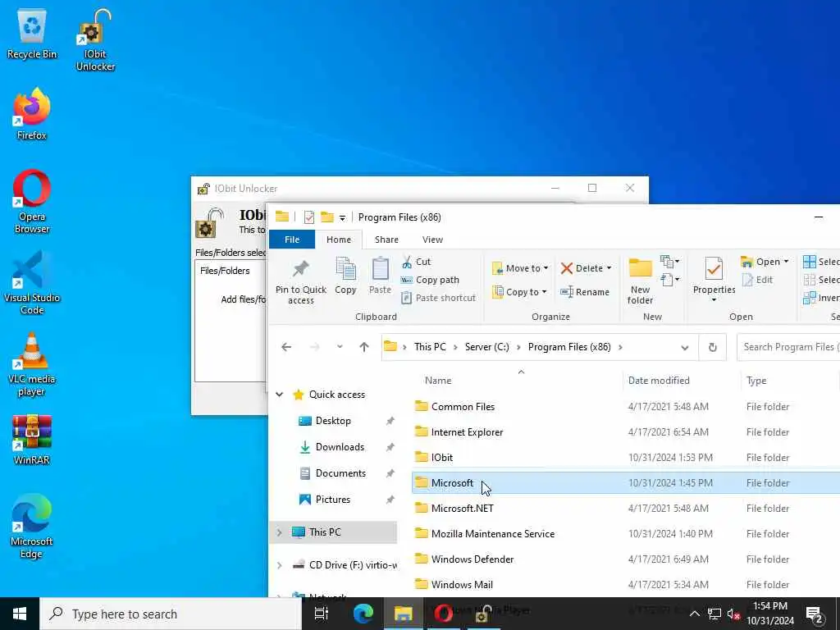The height and width of the screenshot is (630, 840).
Task: Click the Copy ribbon icon
Action: tap(345, 276)
